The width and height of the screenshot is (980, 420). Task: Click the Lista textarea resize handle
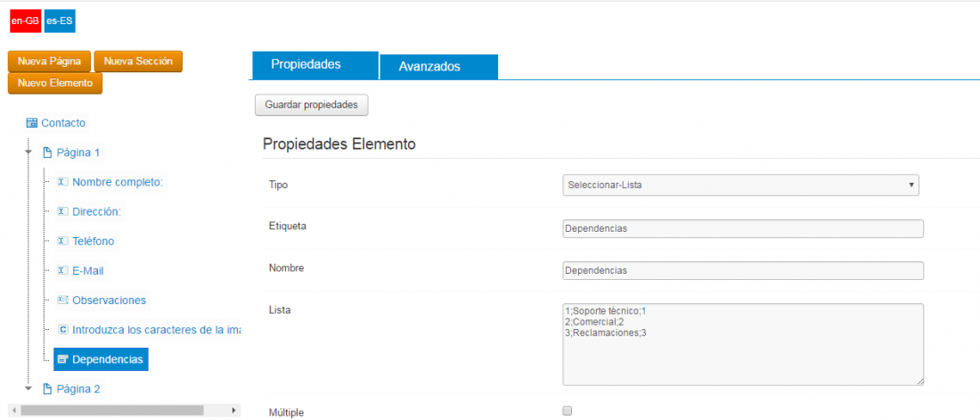(919, 381)
